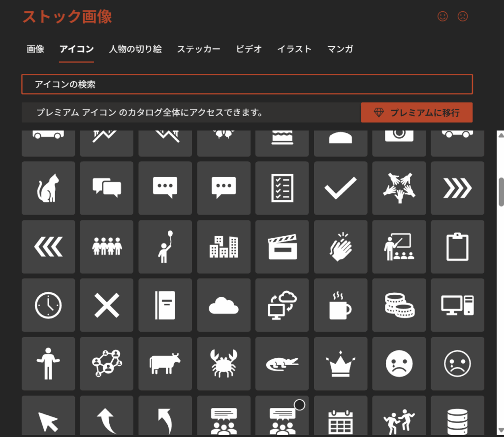
Task: Pick the clock icon
Action: (x=48, y=305)
